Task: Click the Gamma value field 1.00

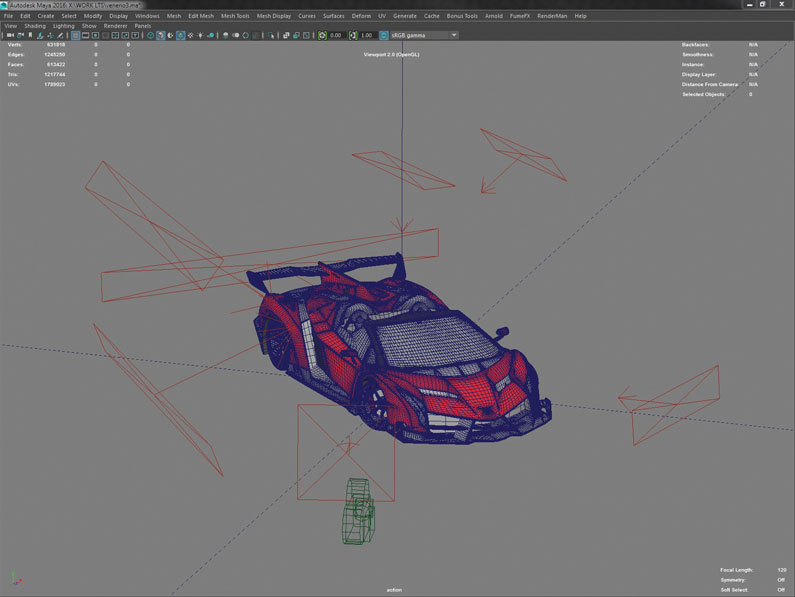Action: click(x=368, y=36)
